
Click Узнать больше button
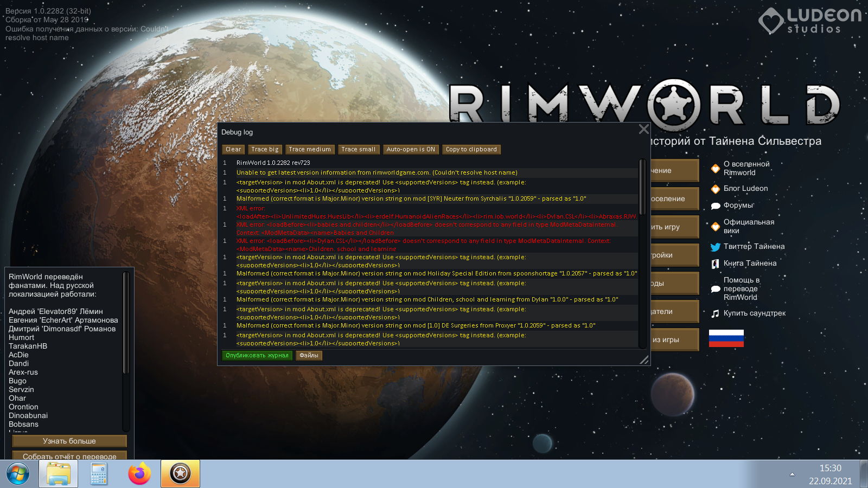click(x=69, y=441)
